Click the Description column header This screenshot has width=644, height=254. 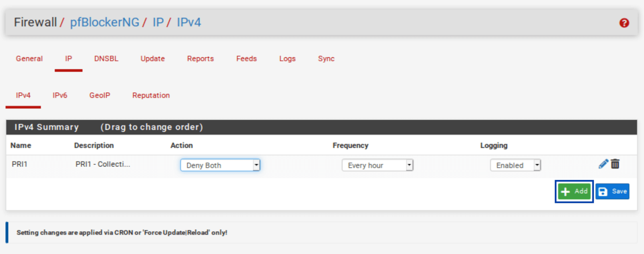[x=94, y=145]
